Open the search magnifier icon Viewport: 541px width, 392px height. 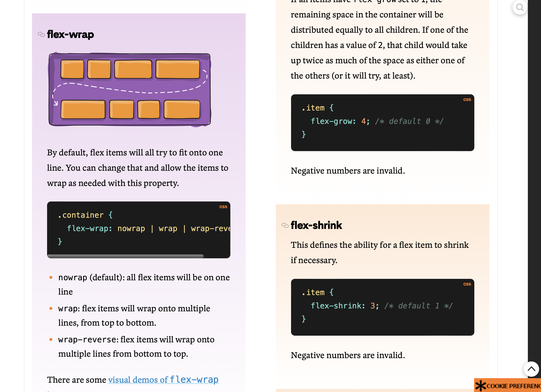520,7
